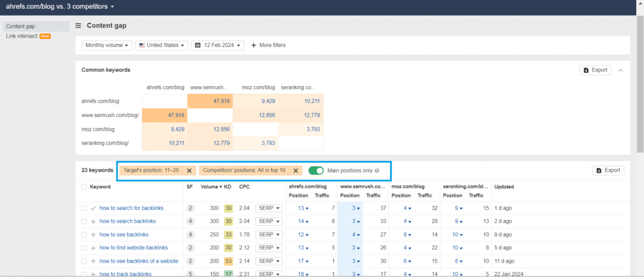Open ahrefs position 17 dropdown
The height and width of the screenshot is (277, 644).
point(304,261)
